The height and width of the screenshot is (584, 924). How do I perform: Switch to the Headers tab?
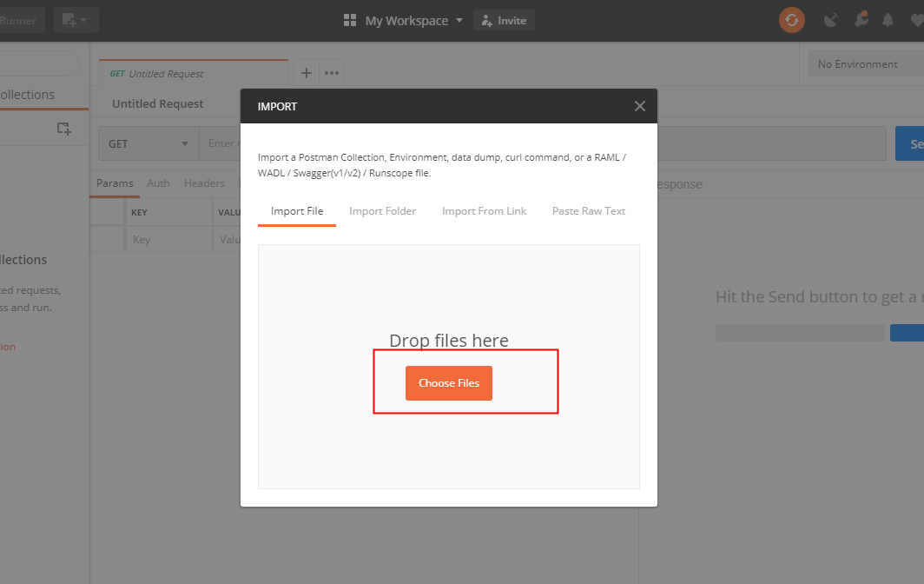(x=204, y=183)
